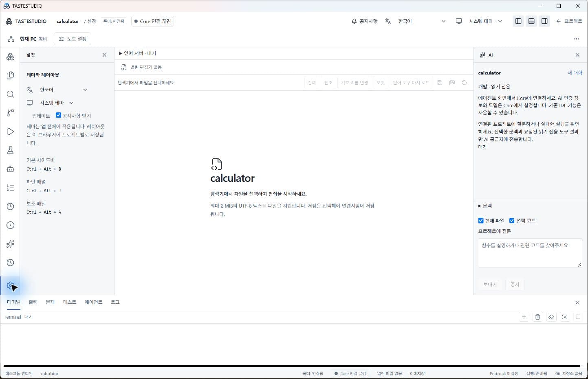
Task: Switch to the 로그 tab
Action: pyautogui.click(x=115, y=302)
